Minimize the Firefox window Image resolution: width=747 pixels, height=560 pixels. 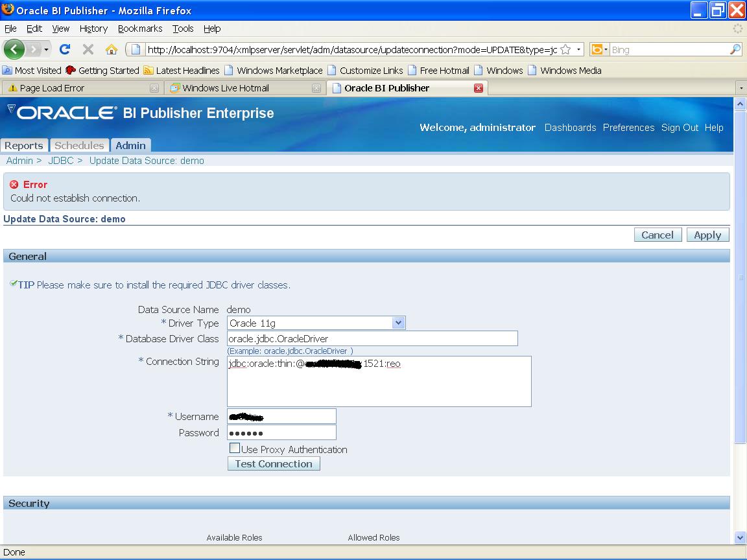[x=698, y=10]
